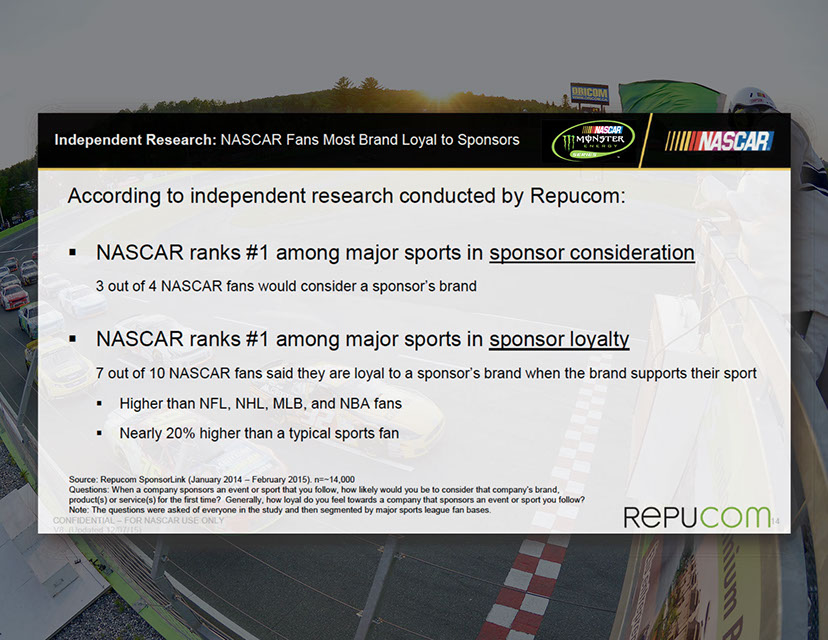Click the Repucom logo at bottom right
The height and width of the screenshot is (640, 828).
click(x=697, y=516)
